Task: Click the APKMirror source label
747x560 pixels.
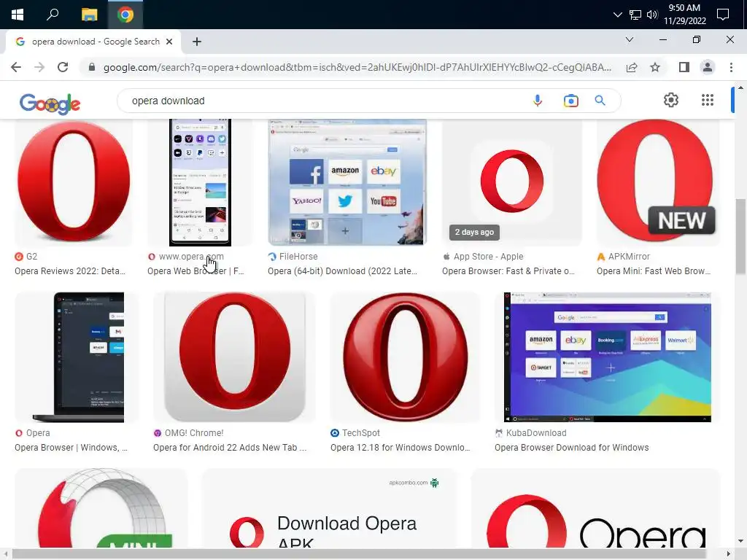Action: [629, 256]
